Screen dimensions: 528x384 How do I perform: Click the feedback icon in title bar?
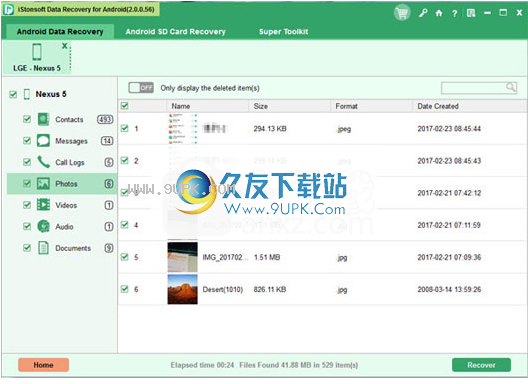(471, 13)
